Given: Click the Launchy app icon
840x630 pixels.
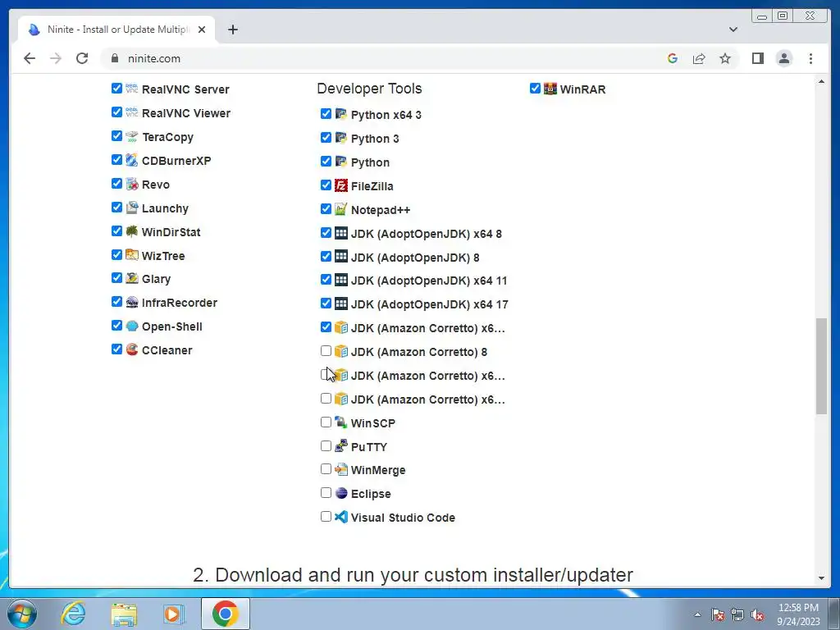Looking at the screenshot, I should pyautogui.click(x=132, y=208).
